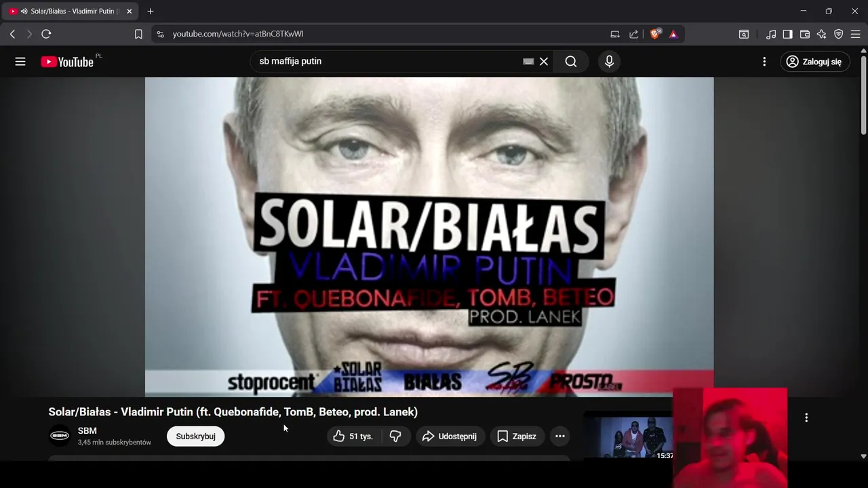Like the video with 51 tys. thumbs up
The image size is (868, 488).
pos(353,436)
